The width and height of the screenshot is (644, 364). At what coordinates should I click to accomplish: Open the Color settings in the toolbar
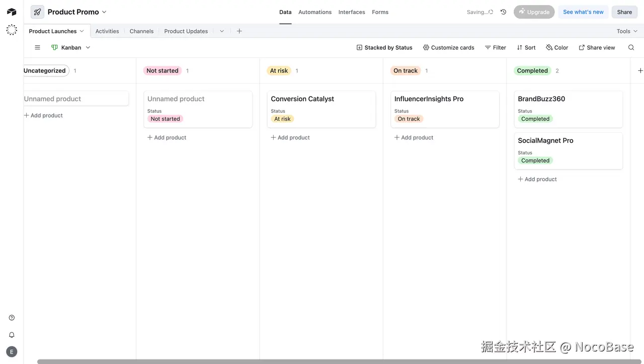[x=557, y=47]
